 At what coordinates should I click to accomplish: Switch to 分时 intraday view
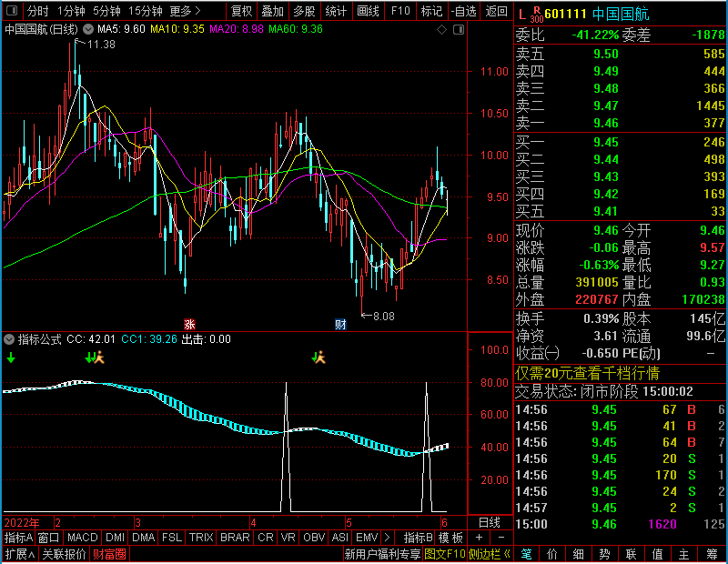click(37, 11)
